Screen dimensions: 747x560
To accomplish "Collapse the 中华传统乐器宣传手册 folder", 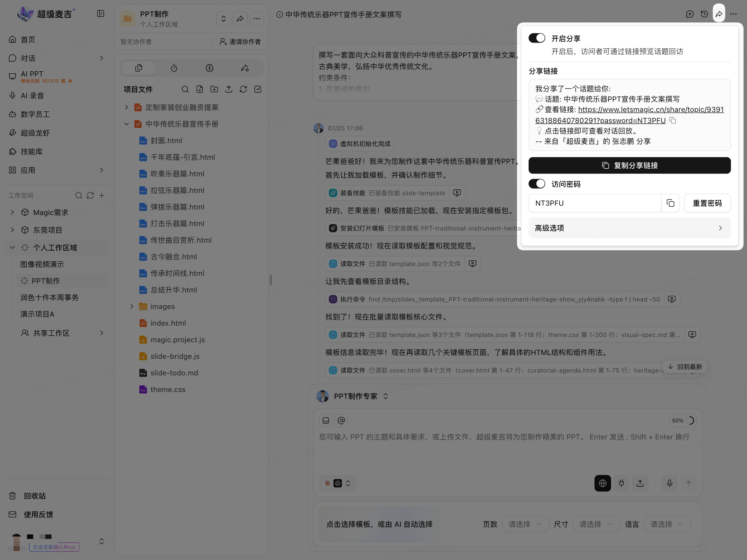I will [x=127, y=124].
